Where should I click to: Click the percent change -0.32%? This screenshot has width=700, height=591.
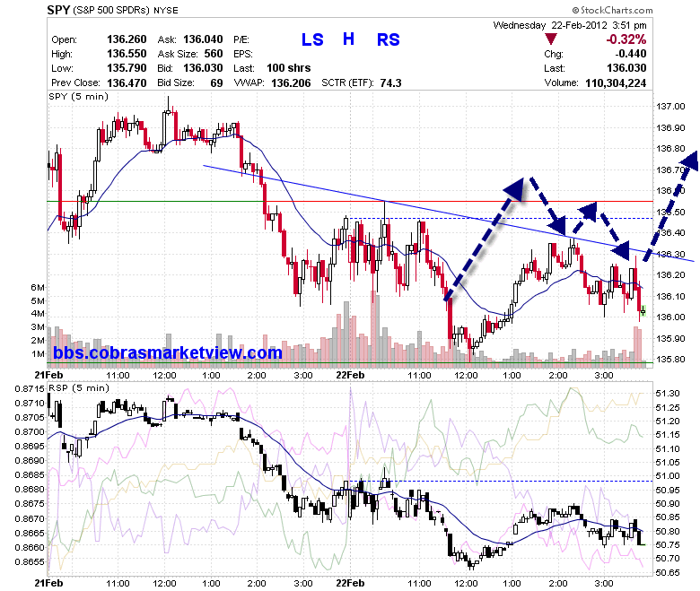pos(626,39)
